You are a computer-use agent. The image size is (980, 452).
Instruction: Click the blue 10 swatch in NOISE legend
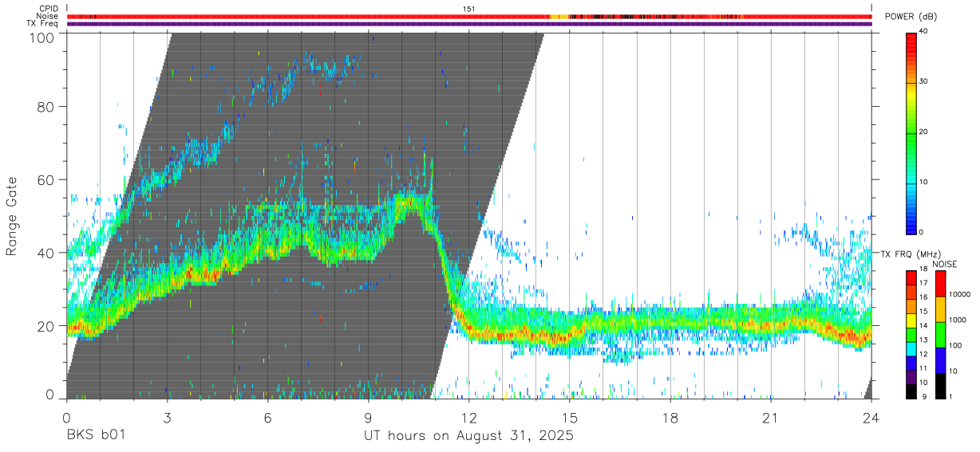pyautogui.click(x=941, y=360)
